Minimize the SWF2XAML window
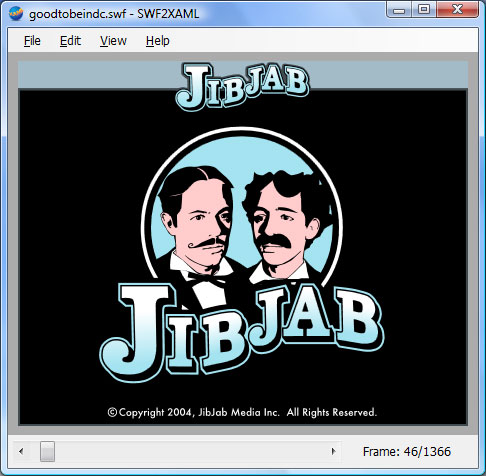The height and width of the screenshot is (476, 486). coord(399,10)
